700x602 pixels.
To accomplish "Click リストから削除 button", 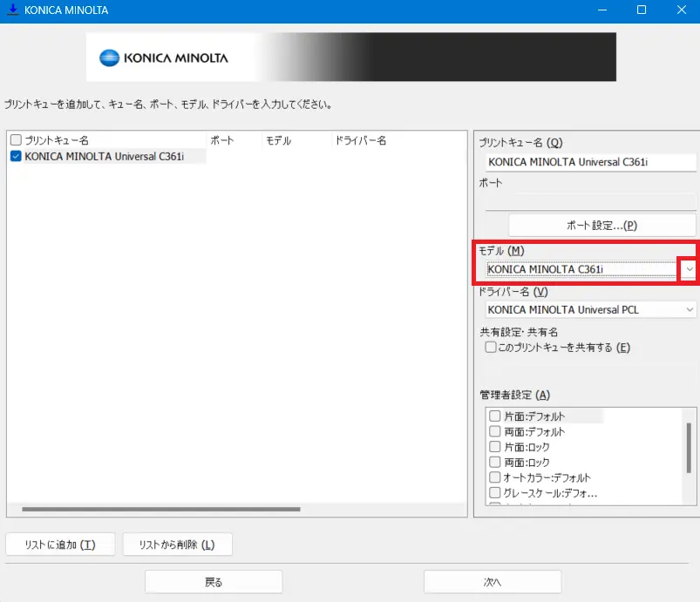I will (x=177, y=545).
